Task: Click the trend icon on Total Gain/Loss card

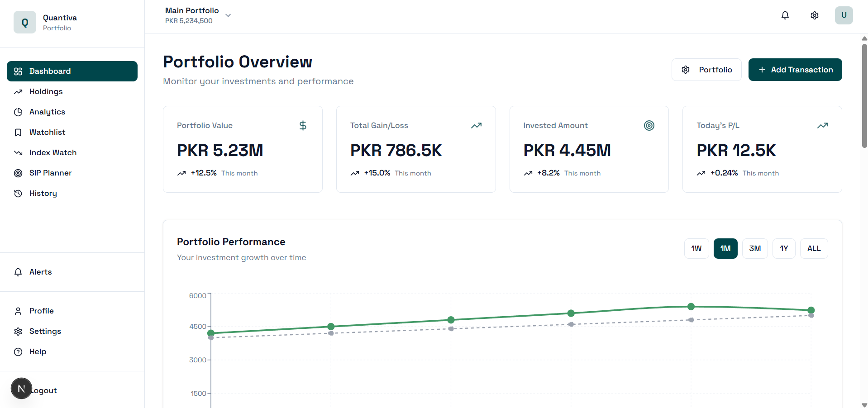Action: click(476, 125)
